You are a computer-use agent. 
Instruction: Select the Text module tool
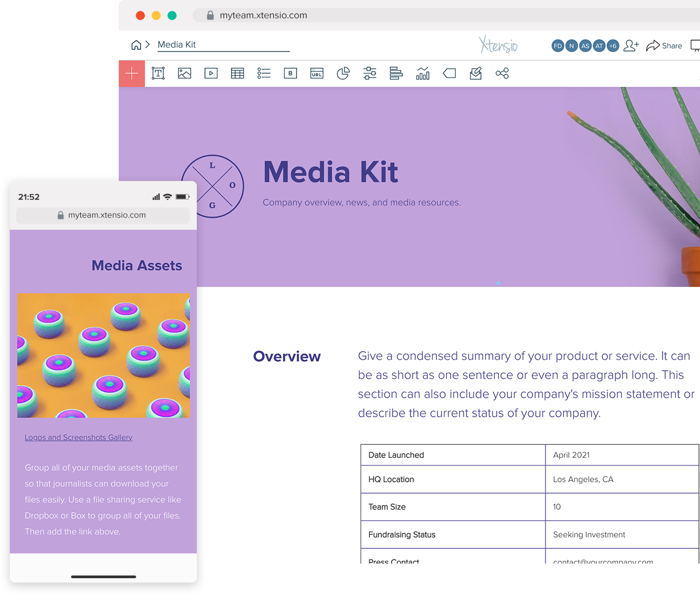coord(158,73)
